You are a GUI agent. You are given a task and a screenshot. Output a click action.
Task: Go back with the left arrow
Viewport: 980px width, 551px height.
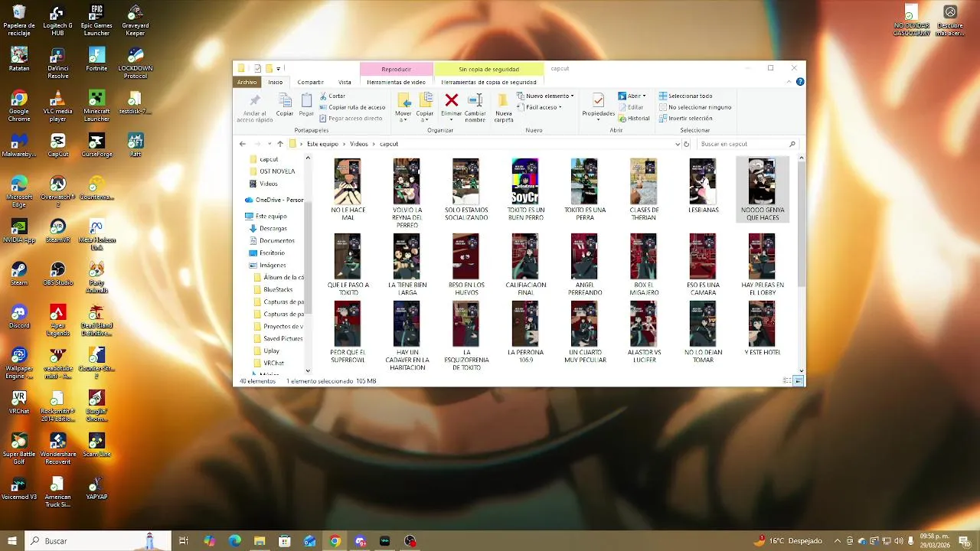pos(243,144)
